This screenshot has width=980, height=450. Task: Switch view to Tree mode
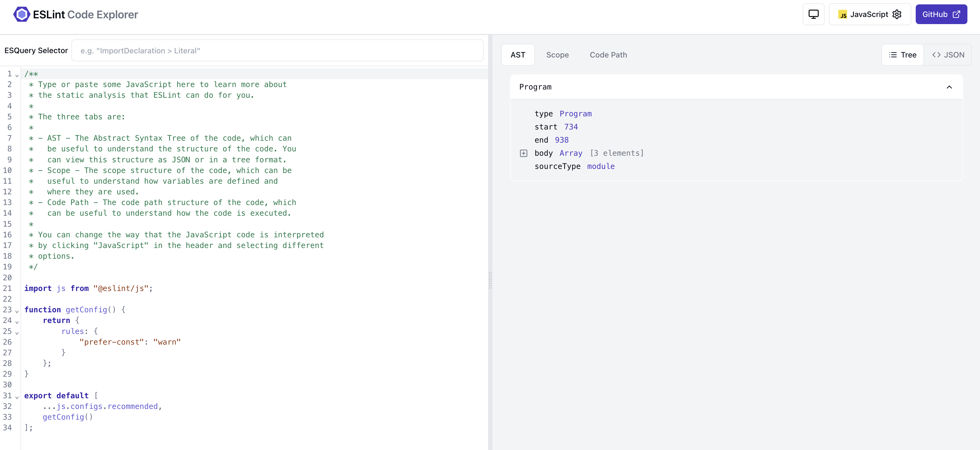click(902, 55)
